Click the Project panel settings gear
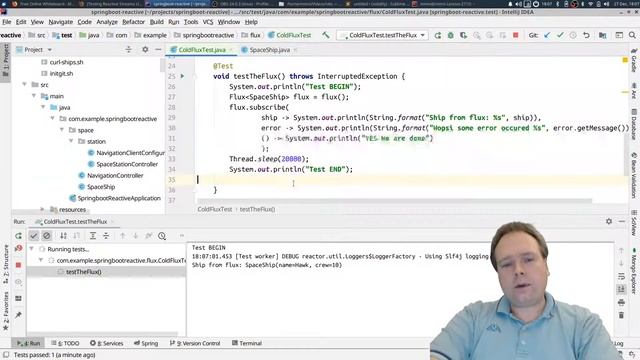Viewport: 640px width, 360px height. click(145, 50)
